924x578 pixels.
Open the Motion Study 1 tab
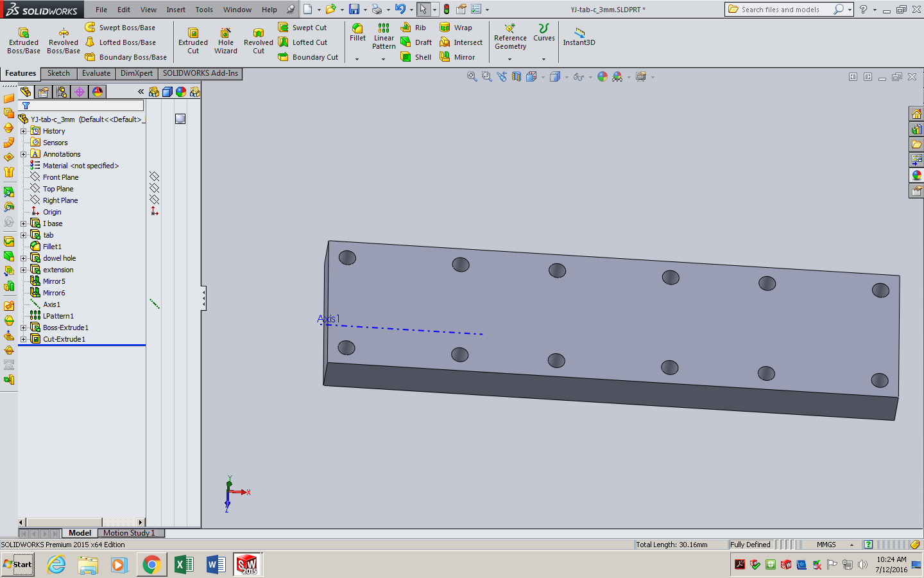click(129, 533)
